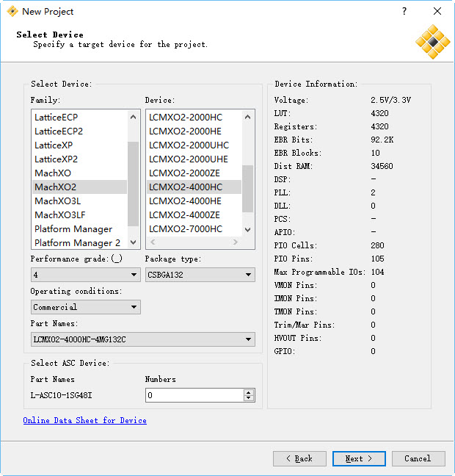Select Platform Manager family
Viewport: 455px width, 476px height.
pos(79,229)
